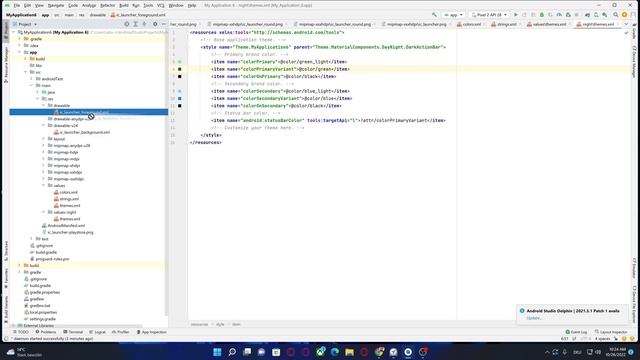Open the Terminal tool window
The height and width of the screenshot is (360, 640).
pos(73,332)
